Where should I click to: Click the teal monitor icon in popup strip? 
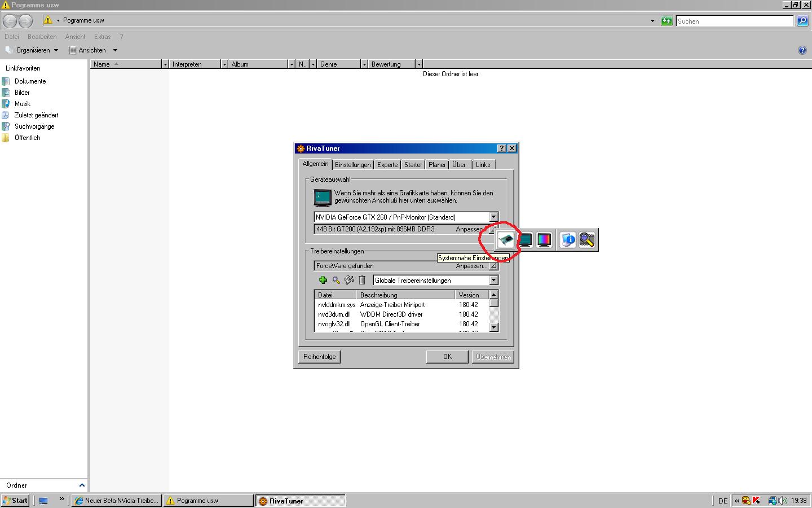click(526, 240)
